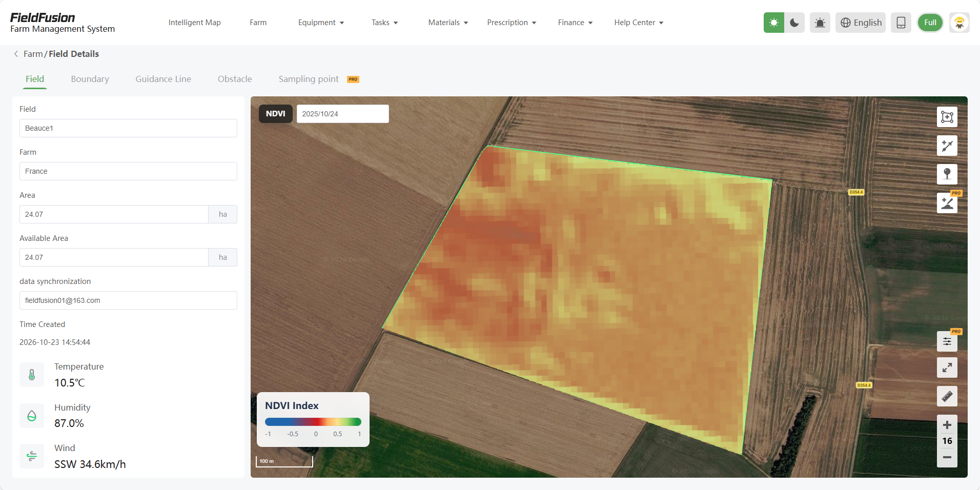Open the Obstacle tab
This screenshot has height=490, width=980.
235,79
